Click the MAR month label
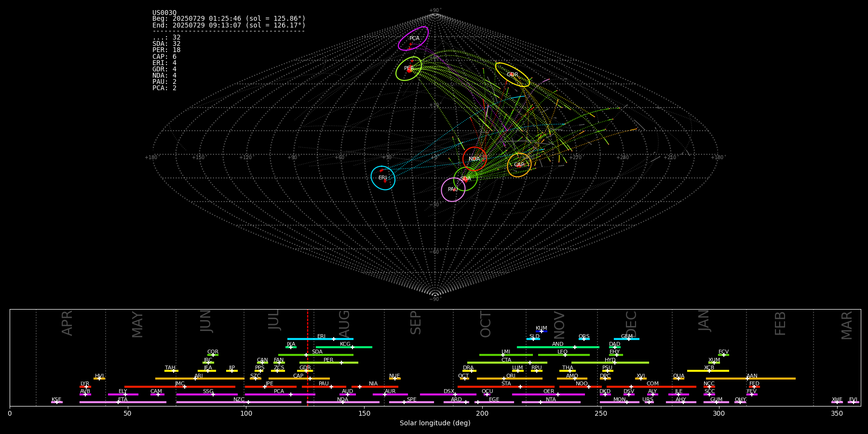868x434 pixels. click(x=847, y=325)
